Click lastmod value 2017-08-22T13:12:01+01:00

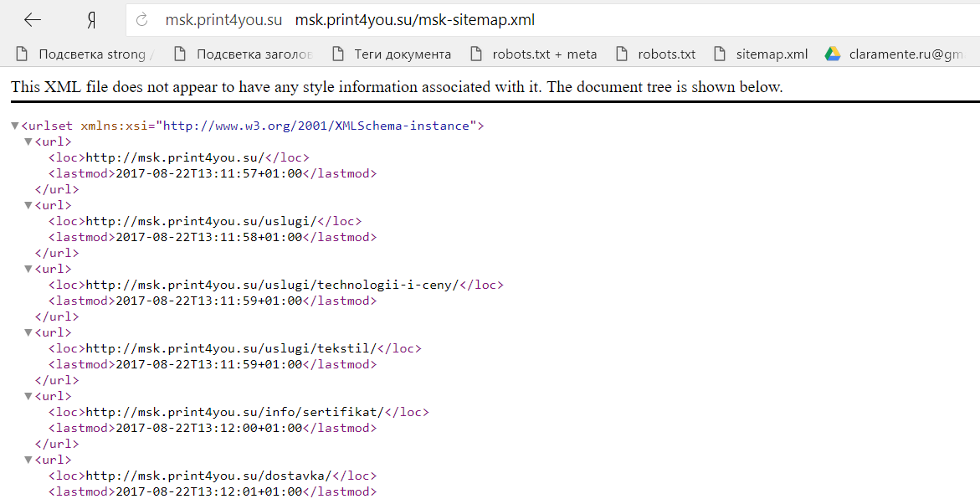click(208, 491)
